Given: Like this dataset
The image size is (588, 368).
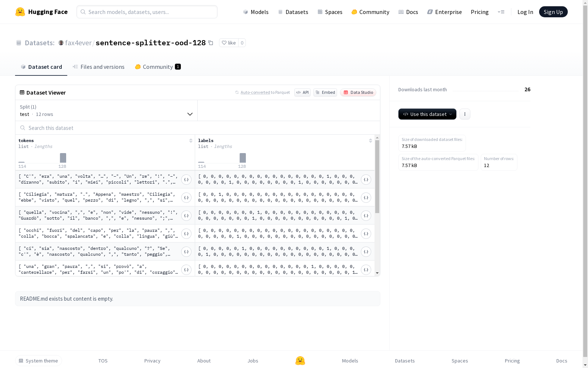Looking at the screenshot, I should coord(229,43).
